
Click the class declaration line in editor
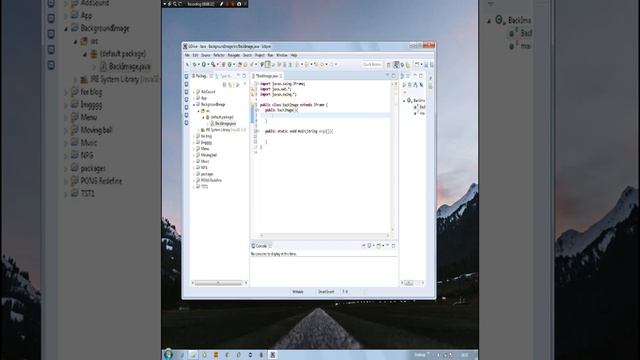293,105
